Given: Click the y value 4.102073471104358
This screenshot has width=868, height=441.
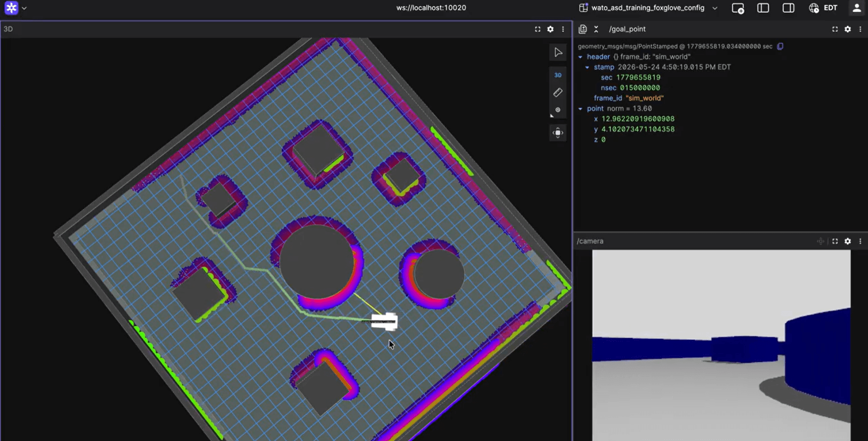Looking at the screenshot, I should coord(638,129).
